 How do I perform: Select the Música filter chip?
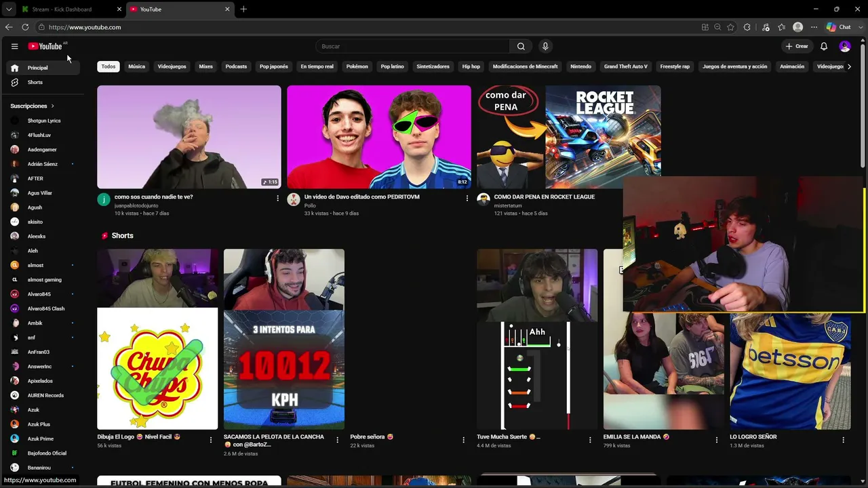pos(137,66)
